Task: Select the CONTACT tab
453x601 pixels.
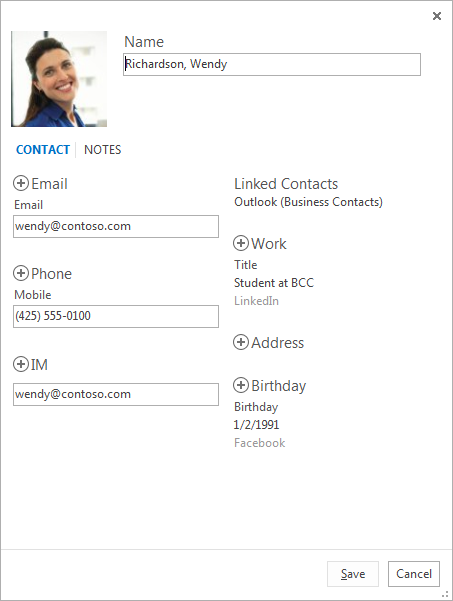Action: (x=43, y=149)
